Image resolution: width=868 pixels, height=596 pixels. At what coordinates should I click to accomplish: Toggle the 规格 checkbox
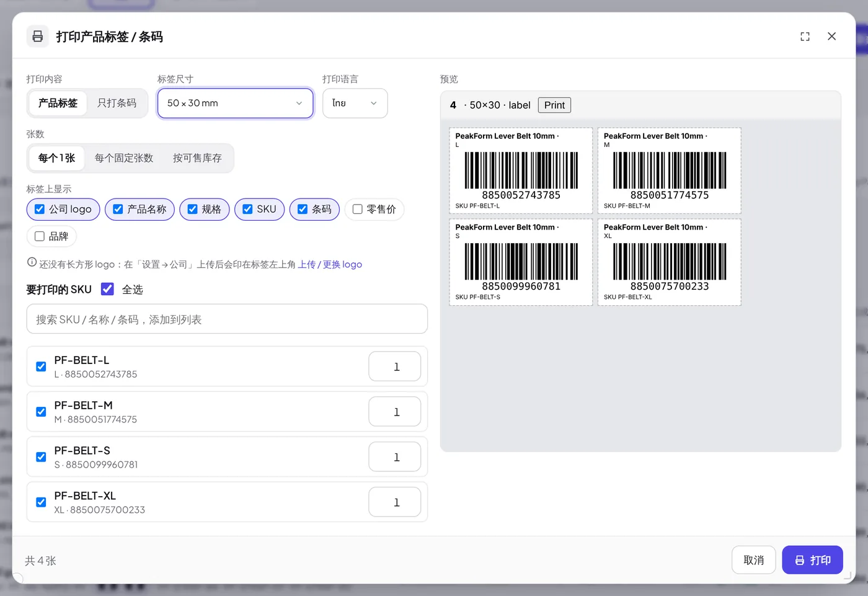point(192,210)
